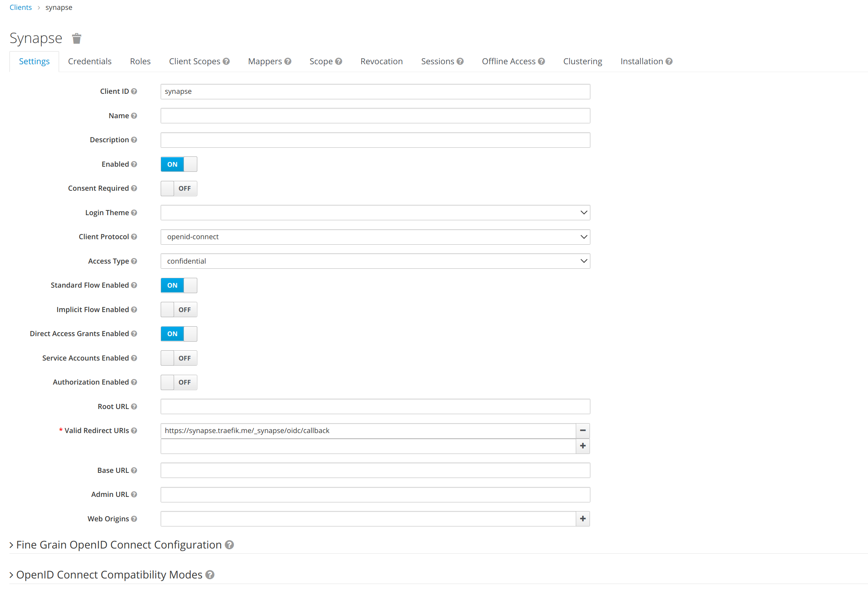Remove the synapse callback redirect URI with minus

click(x=582, y=431)
